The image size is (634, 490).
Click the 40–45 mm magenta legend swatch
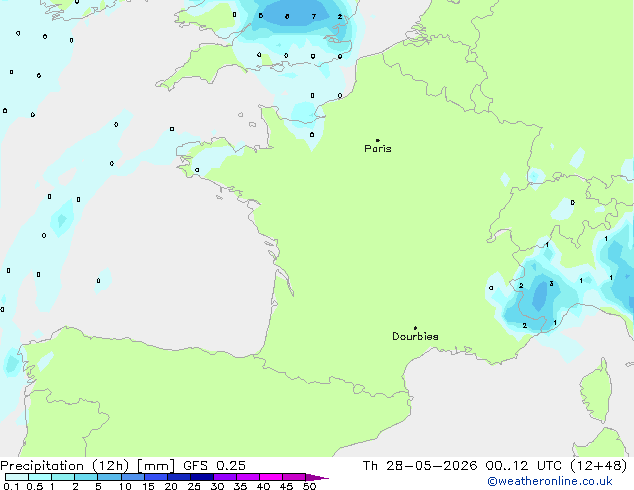(271, 477)
